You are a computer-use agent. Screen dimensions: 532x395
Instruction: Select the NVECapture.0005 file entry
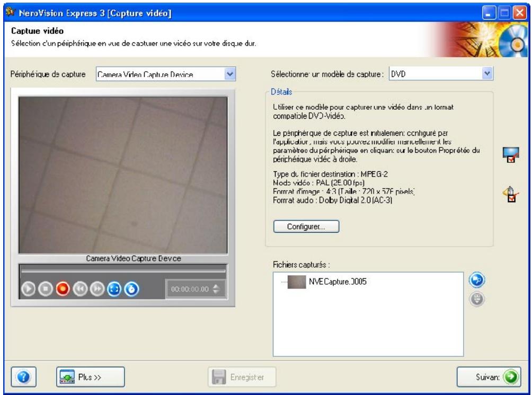point(327,282)
